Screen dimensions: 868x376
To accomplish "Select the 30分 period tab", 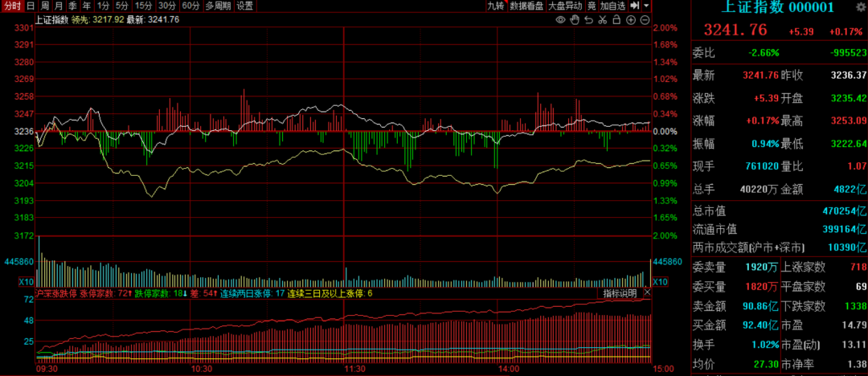I will pyautogui.click(x=166, y=6).
